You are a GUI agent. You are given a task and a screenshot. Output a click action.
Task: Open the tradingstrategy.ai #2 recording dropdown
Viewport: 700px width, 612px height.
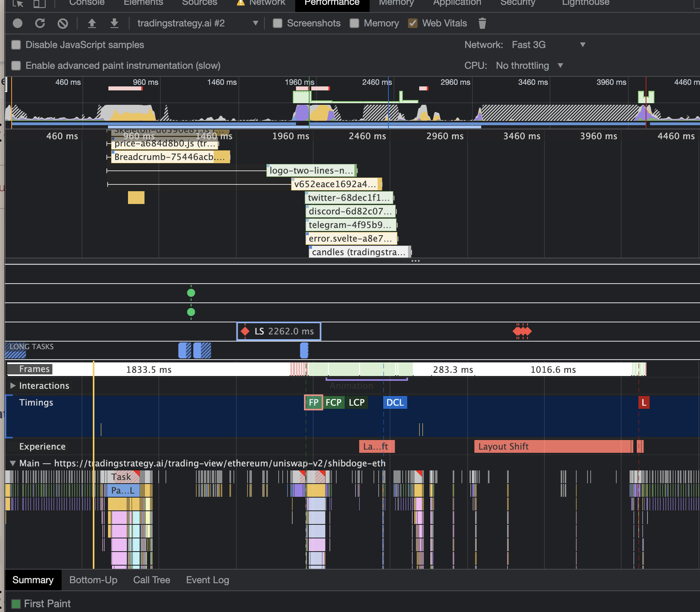point(198,23)
